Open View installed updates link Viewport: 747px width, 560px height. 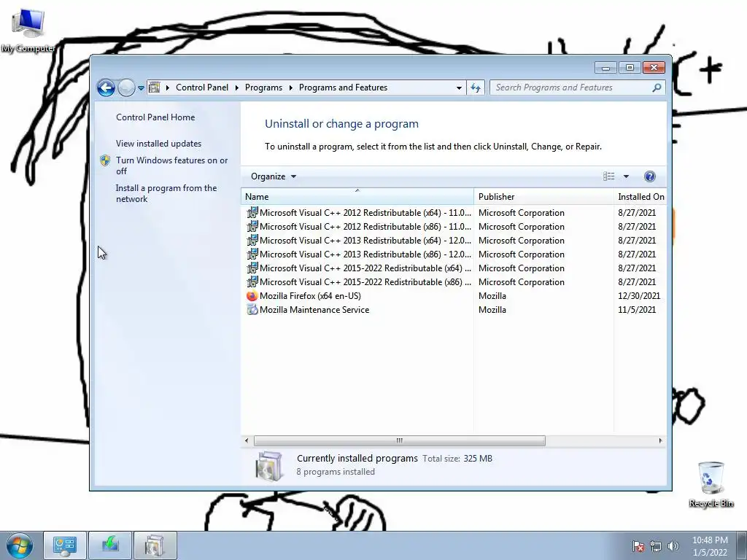158,144
